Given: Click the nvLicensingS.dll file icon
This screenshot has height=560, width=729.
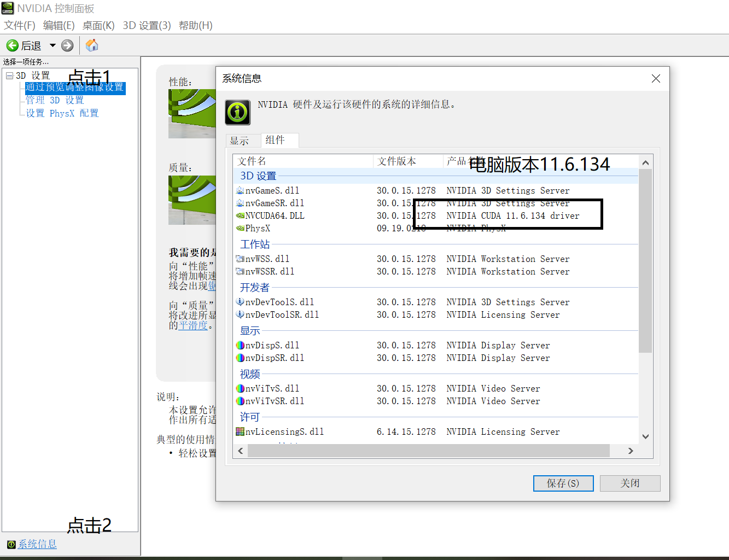Looking at the screenshot, I should pos(240,431).
